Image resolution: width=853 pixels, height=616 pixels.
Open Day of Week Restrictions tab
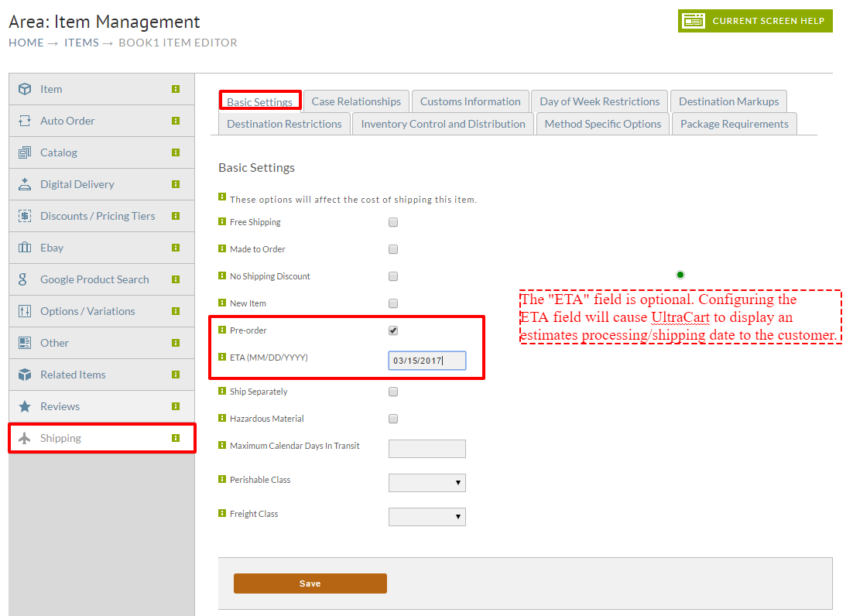pyautogui.click(x=599, y=101)
